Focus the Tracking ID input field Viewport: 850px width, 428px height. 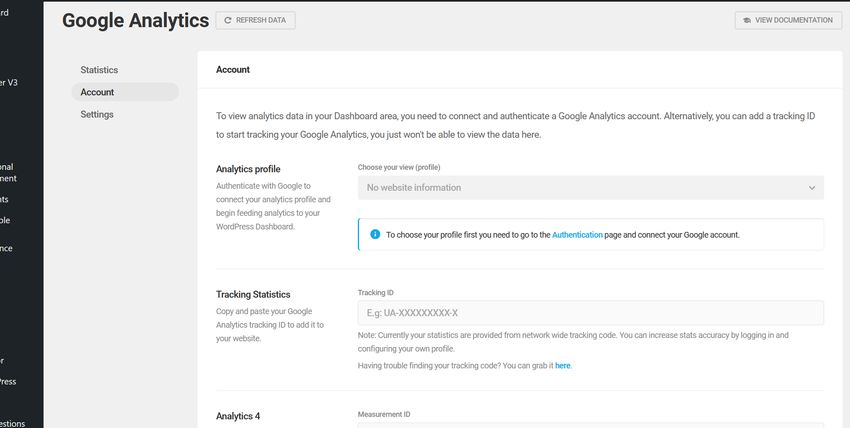click(x=590, y=313)
